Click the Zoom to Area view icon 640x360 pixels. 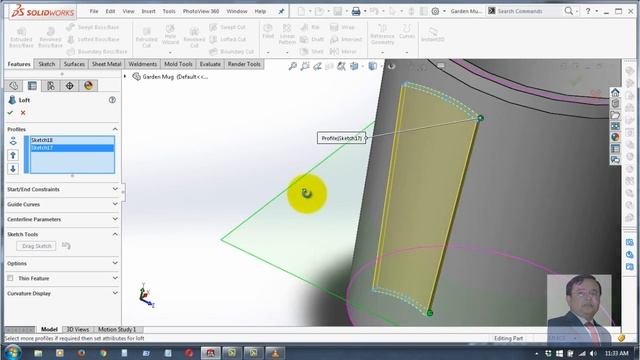305,66
